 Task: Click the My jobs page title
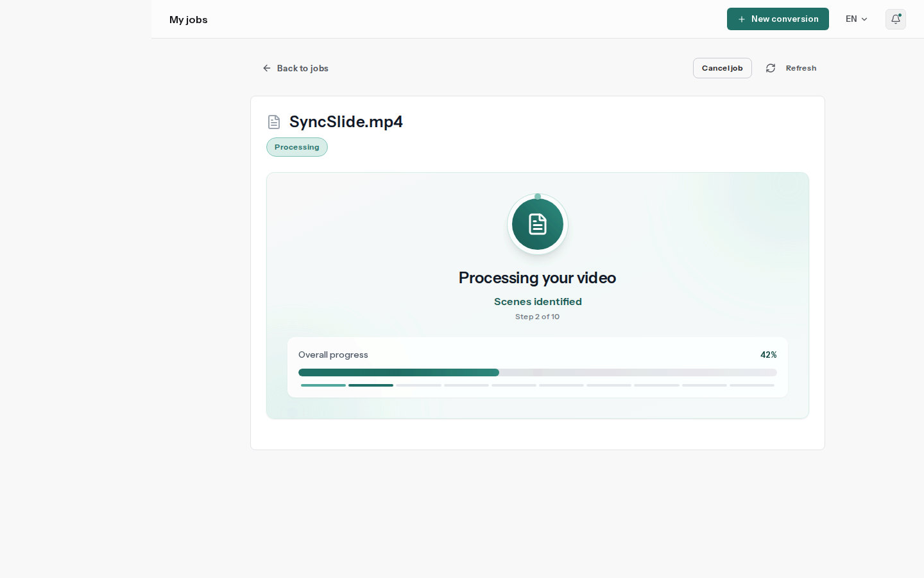(x=189, y=20)
